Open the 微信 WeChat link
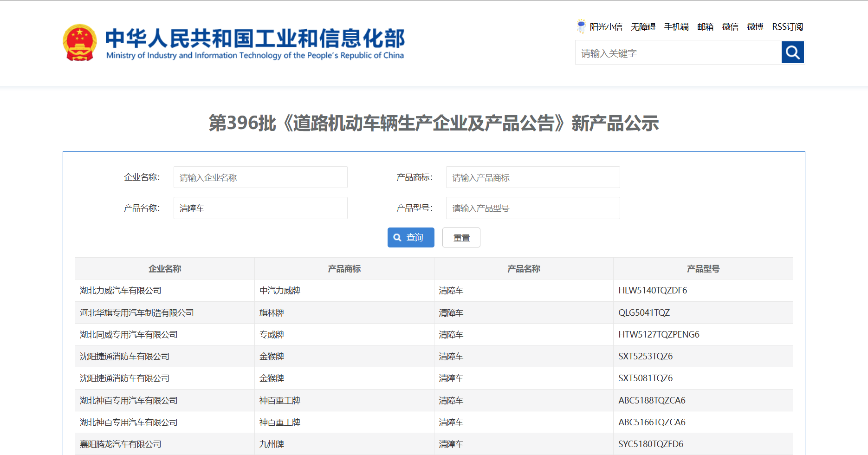Viewport: 868px width, 455px height. coord(730,27)
